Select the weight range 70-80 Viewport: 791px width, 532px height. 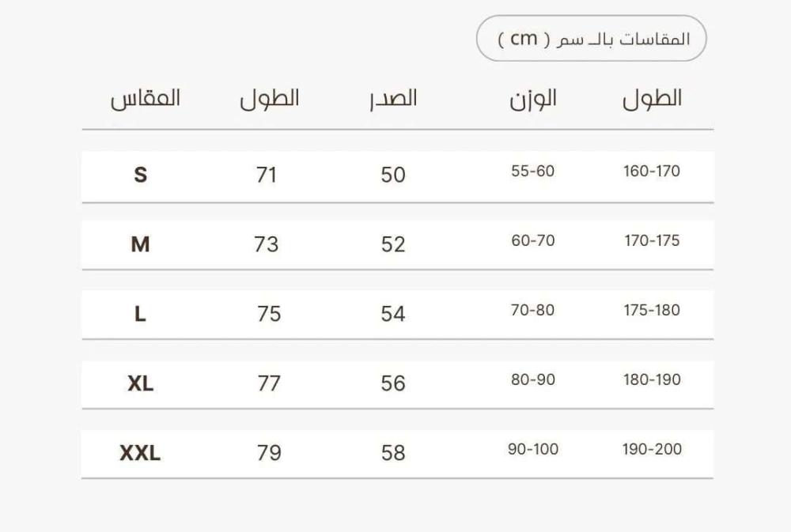pos(533,310)
